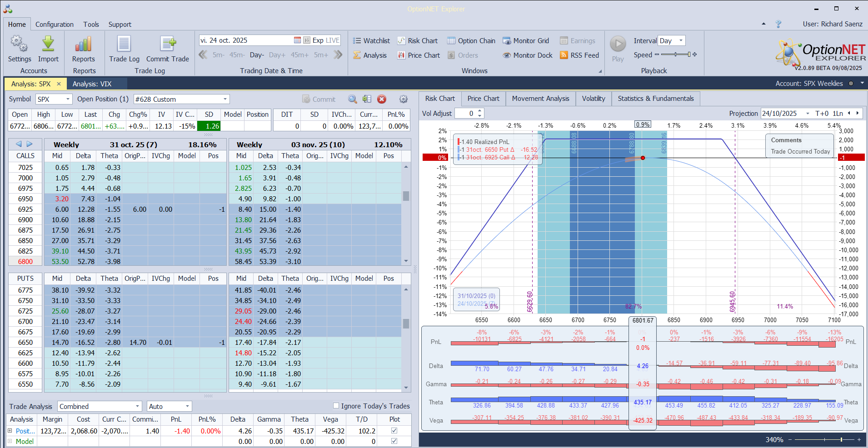Expand the Symbol SPX dropdown
868x448 pixels.
tap(68, 99)
